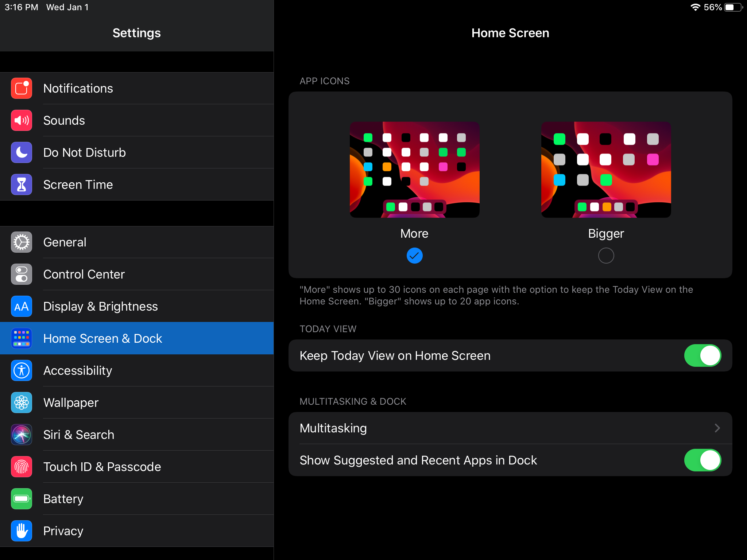Open Siri & Search settings
This screenshot has height=560, width=747.
(x=79, y=435)
